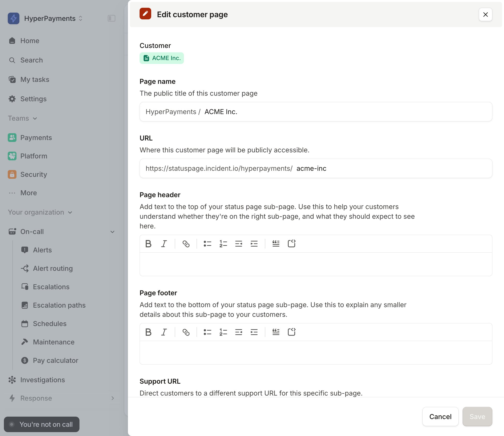Insert code block in Page header editor
The image size is (504, 436).
(291, 243)
